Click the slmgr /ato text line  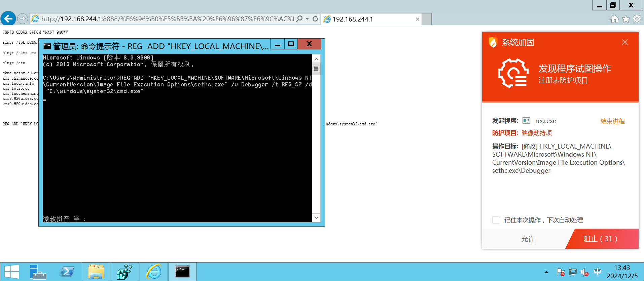click(14, 63)
